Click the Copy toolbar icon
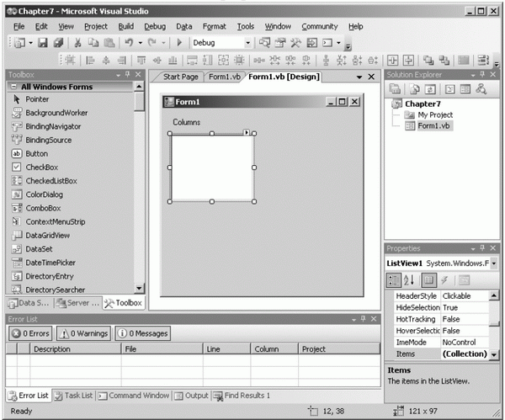The width and height of the screenshot is (505, 420). click(x=93, y=43)
